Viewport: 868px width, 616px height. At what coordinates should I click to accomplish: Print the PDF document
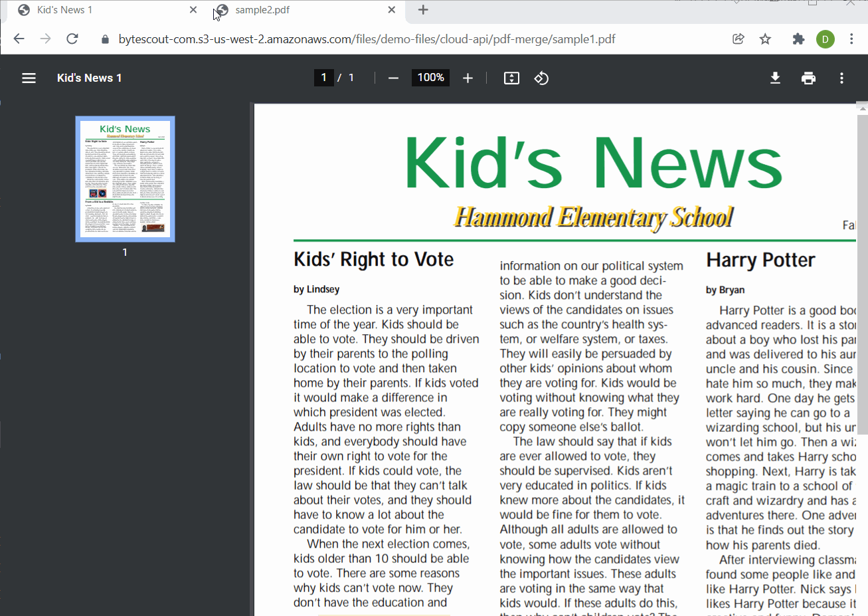[808, 78]
